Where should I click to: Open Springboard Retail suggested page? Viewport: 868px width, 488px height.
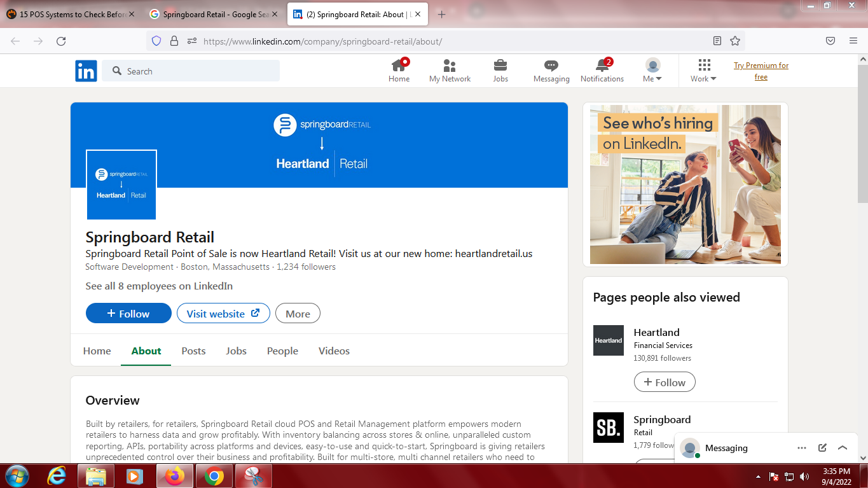(662, 419)
